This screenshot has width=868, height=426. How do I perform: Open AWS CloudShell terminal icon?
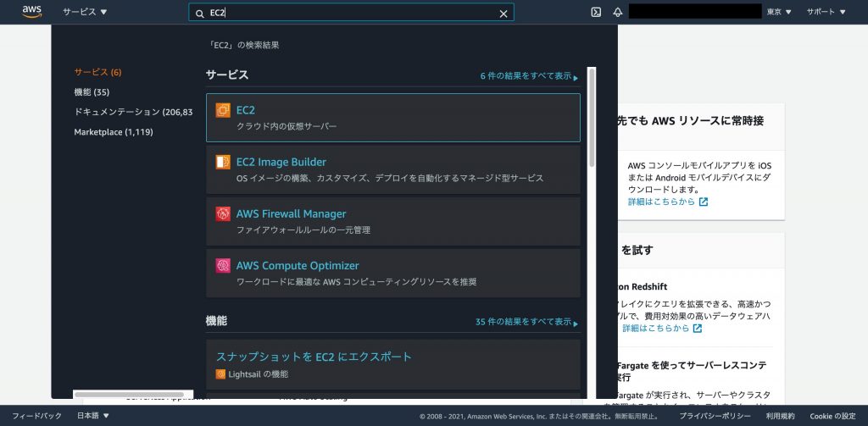596,12
